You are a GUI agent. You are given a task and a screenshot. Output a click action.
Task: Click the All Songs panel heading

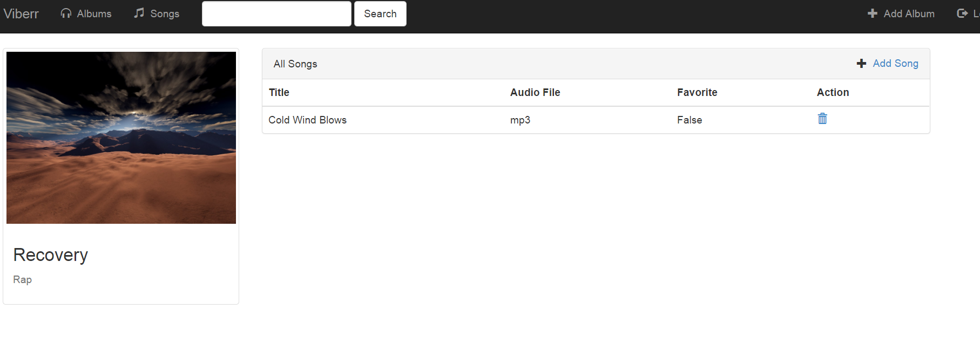click(x=295, y=64)
